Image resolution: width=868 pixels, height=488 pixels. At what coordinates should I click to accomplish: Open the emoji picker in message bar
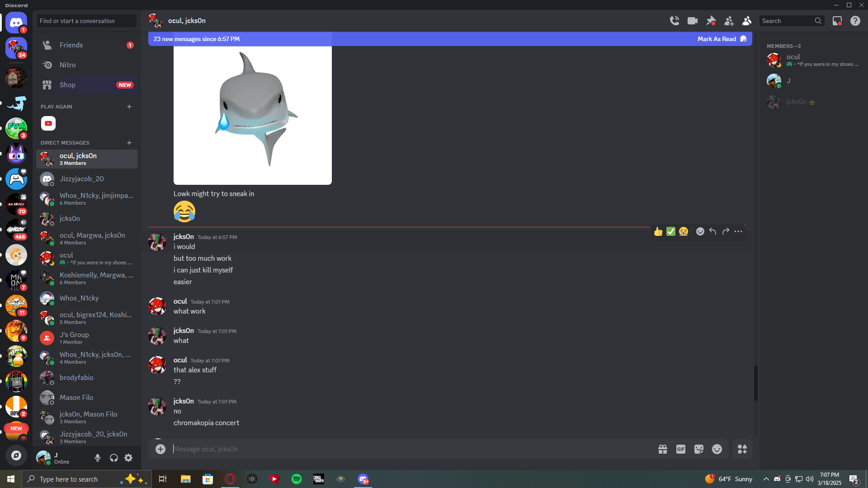click(x=717, y=449)
